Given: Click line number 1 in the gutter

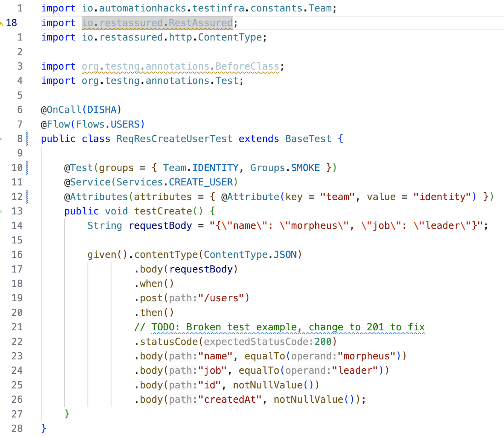Looking at the screenshot, I should 20,8.
